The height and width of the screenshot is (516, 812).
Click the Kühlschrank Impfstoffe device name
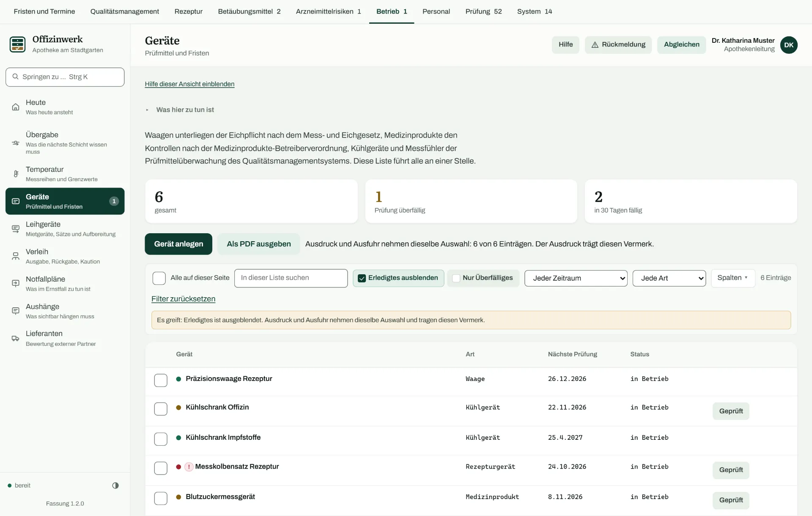[223, 437]
